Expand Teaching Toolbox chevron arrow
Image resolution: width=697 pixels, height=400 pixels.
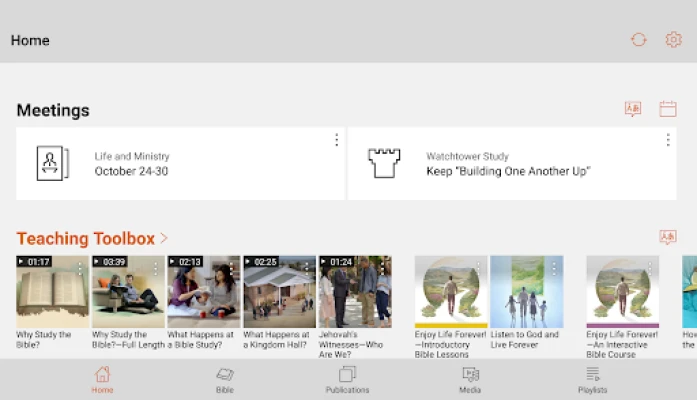[x=164, y=238]
